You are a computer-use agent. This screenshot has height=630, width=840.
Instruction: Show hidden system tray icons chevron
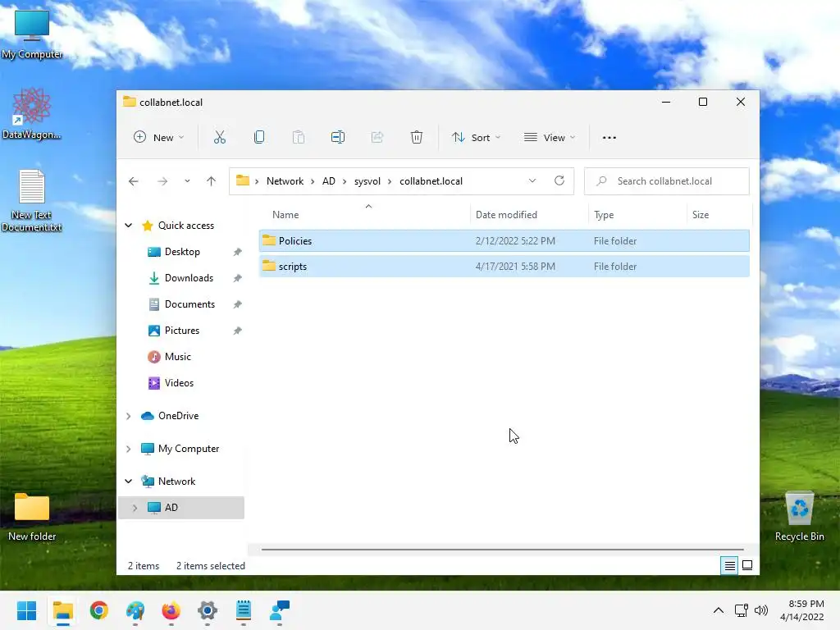click(x=719, y=610)
